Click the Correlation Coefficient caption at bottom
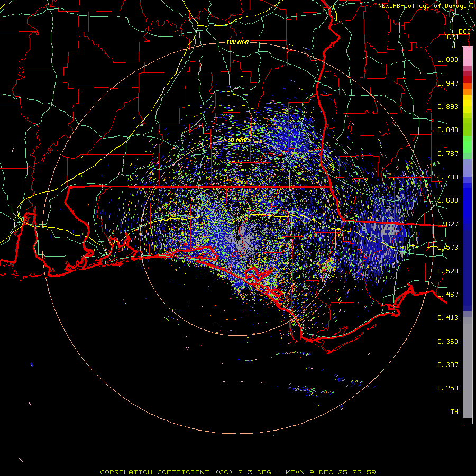 (x=237, y=472)
